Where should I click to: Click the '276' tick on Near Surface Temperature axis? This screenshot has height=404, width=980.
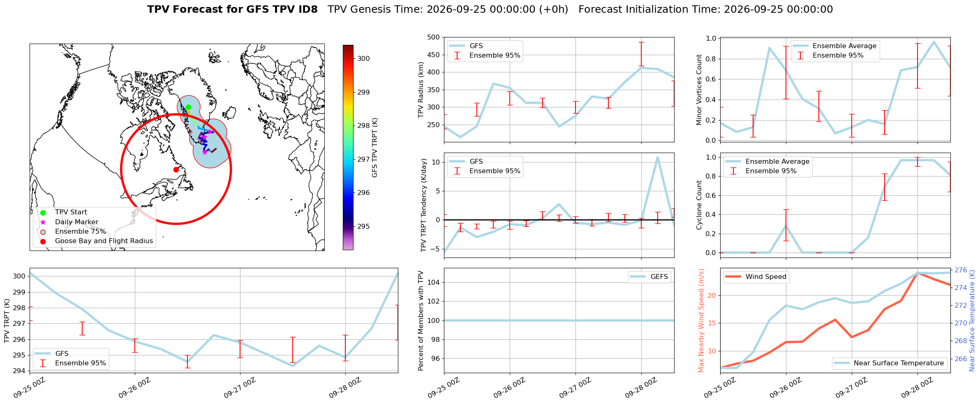coord(961,270)
